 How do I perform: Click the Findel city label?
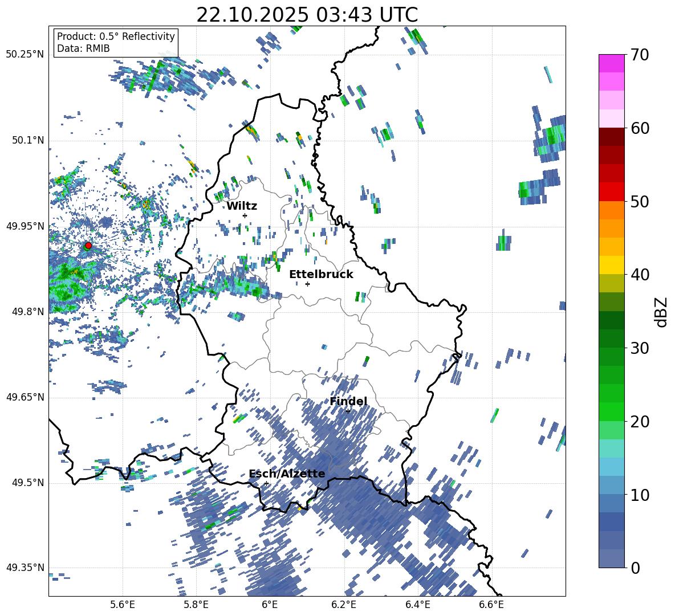[x=349, y=401]
